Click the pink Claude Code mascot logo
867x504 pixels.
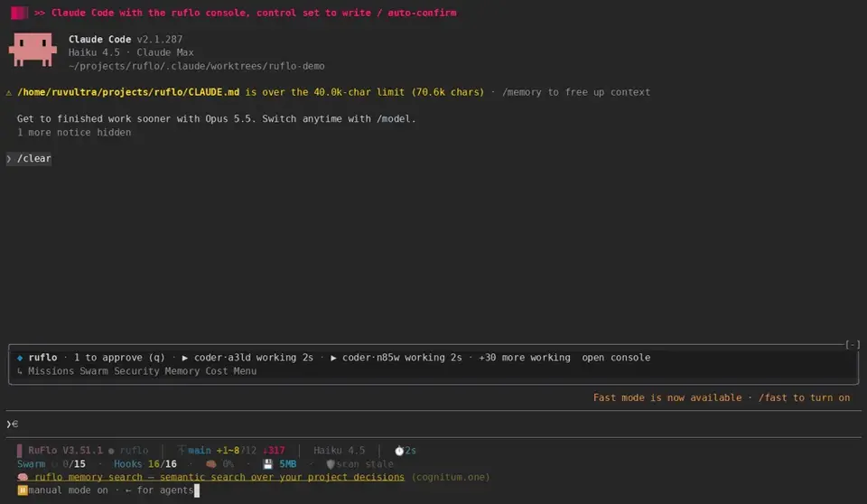point(33,50)
